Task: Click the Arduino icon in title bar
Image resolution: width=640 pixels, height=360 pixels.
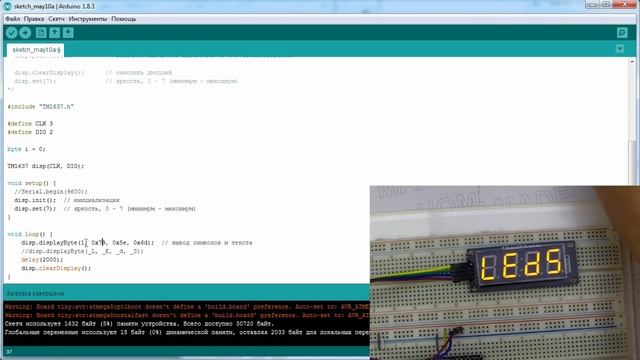Action: point(7,6)
